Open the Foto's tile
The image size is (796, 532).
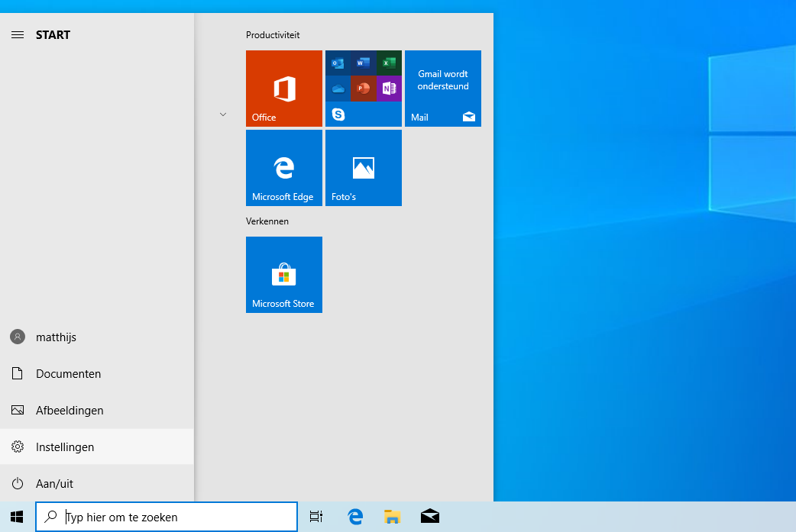pyautogui.click(x=363, y=168)
